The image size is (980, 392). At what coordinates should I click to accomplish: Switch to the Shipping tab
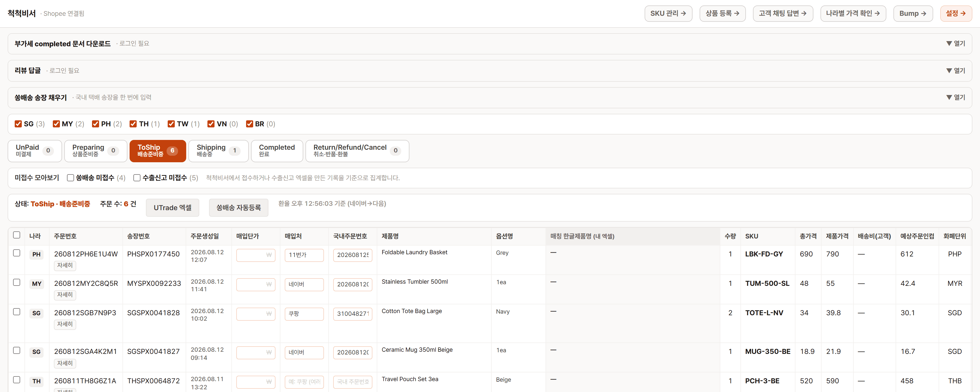(x=218, y=151)
